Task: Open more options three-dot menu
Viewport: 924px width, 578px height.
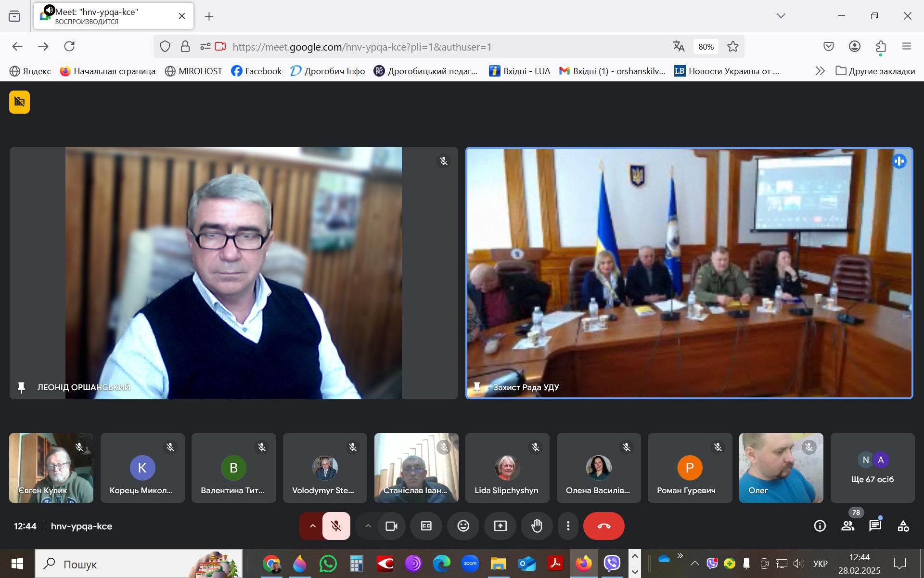Action: click(568, 526)
